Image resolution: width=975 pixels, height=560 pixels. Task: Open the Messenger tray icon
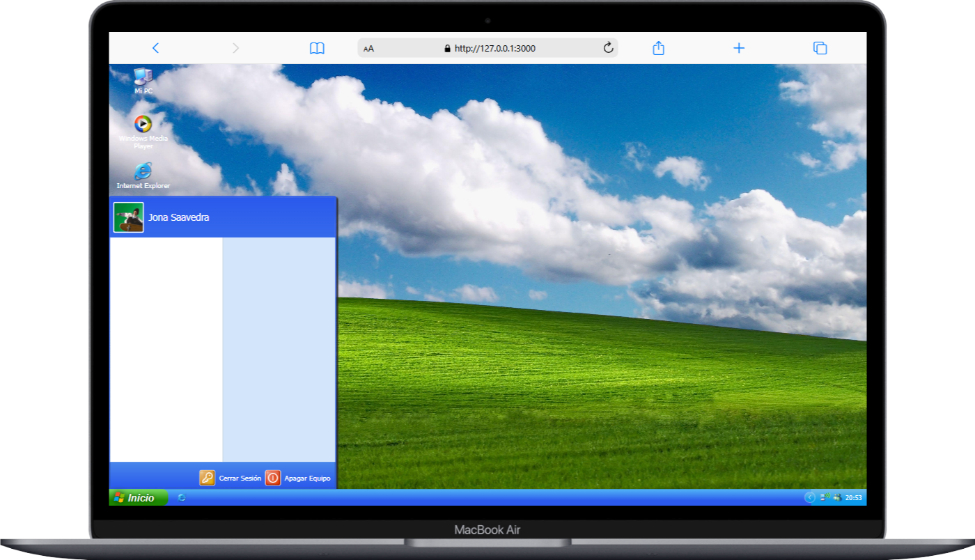click(x=836, y=497)
